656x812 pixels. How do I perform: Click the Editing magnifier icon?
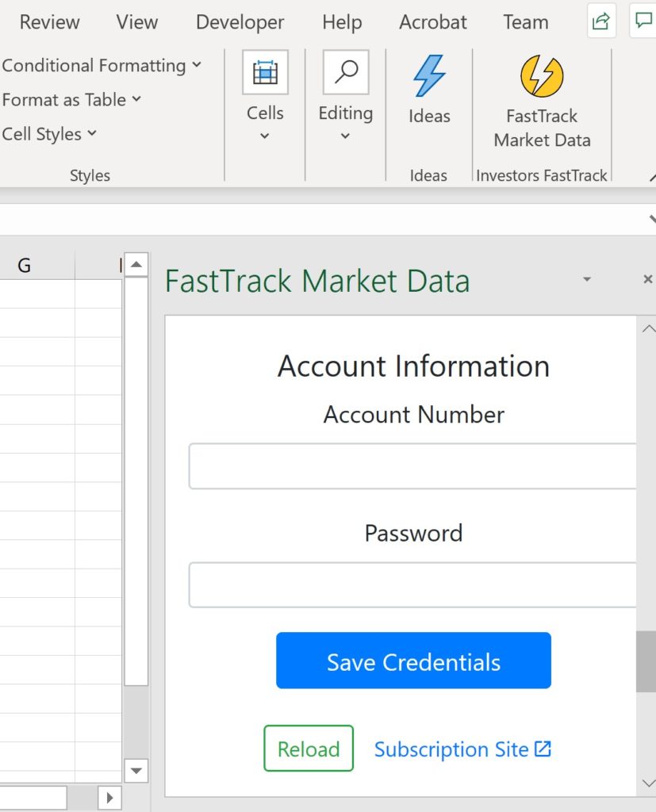(x=346, y=72)
